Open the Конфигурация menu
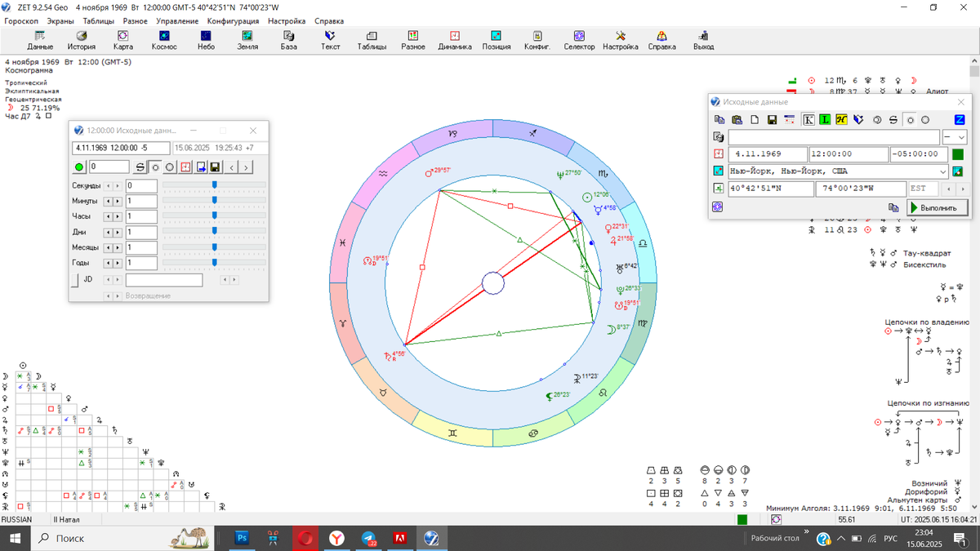 (233, 21)
